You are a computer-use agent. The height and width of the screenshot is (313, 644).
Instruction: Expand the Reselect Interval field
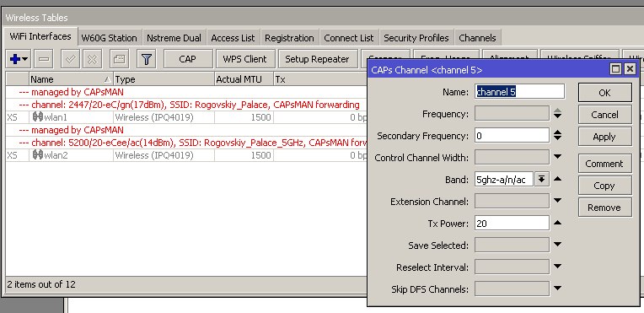click(x=557, y=267)
